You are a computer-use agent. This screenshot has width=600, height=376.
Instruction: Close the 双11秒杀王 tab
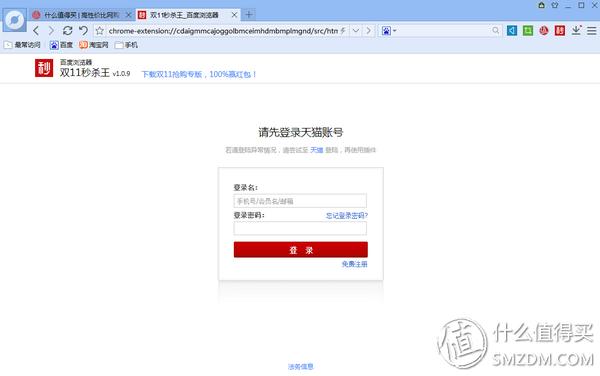235,15
